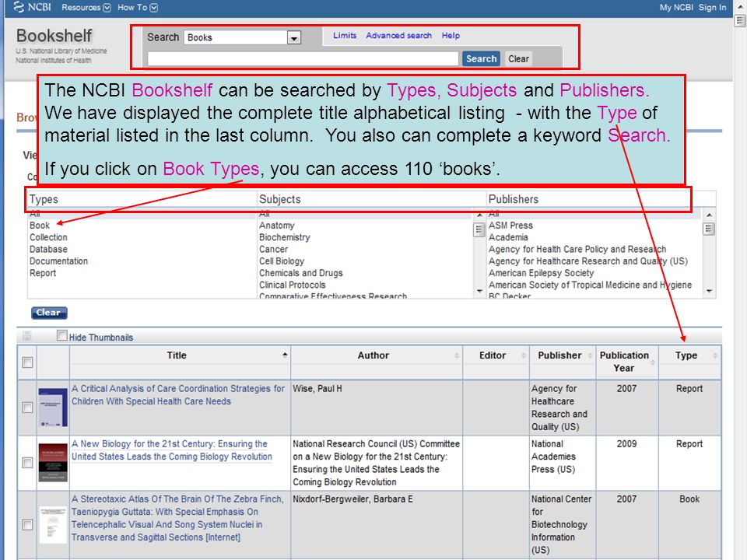Select Book in the Types list
Image resolution: width=747 pixels, height=560 pixels.
[x=40, y=226]
